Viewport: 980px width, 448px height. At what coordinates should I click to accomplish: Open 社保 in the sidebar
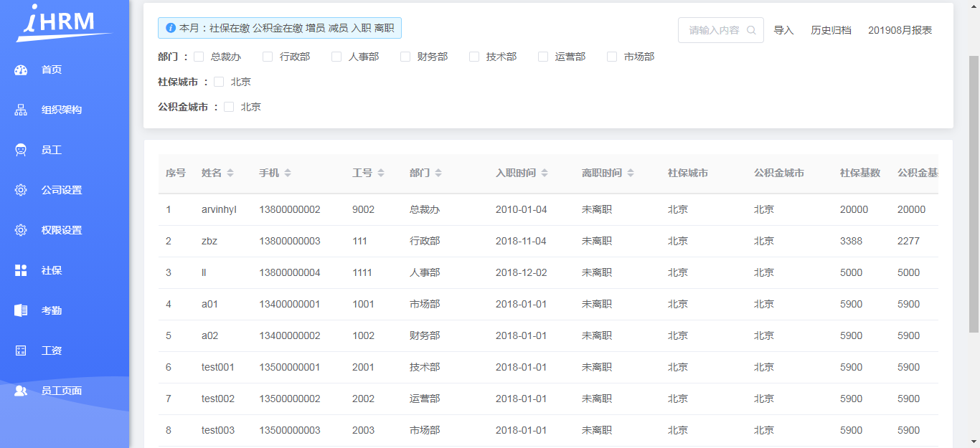[x=65, y=271]
